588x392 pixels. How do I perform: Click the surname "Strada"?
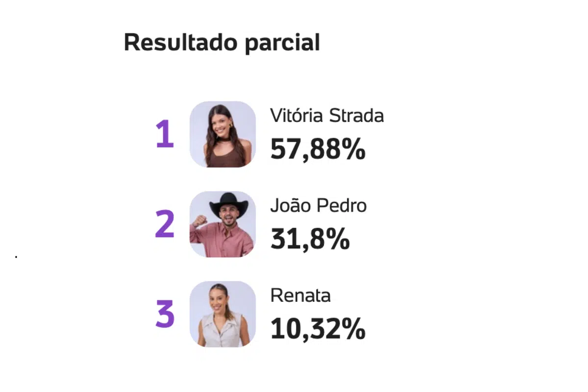coord(356,116)
